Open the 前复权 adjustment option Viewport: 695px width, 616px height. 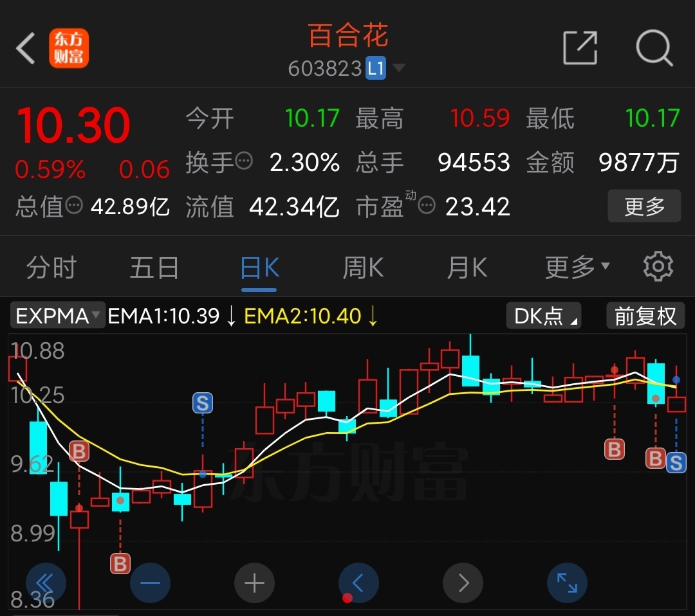coord(645,316)
